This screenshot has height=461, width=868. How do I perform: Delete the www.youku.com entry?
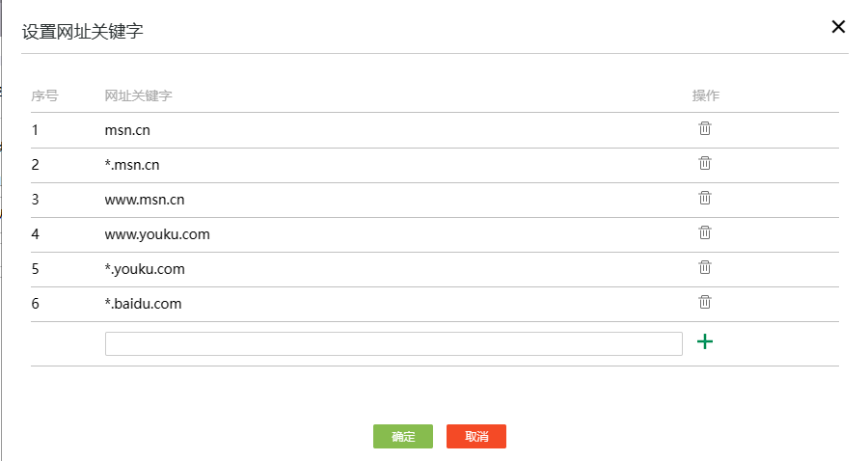click(x=705, y=232)
